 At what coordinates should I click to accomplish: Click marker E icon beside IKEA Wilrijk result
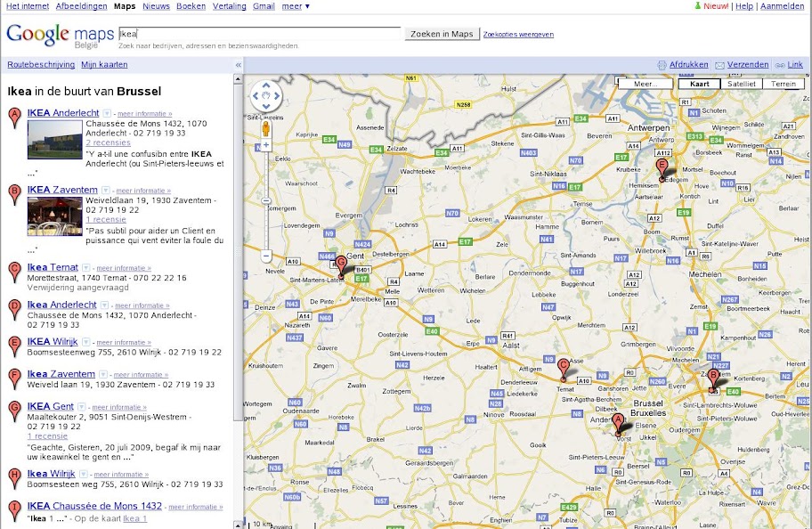(x=14, y=346)
